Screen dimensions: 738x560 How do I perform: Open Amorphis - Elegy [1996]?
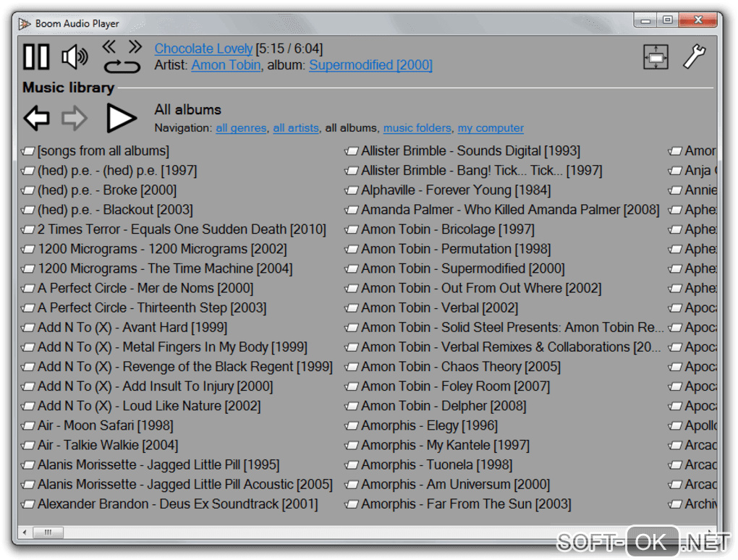coord(421,425)
